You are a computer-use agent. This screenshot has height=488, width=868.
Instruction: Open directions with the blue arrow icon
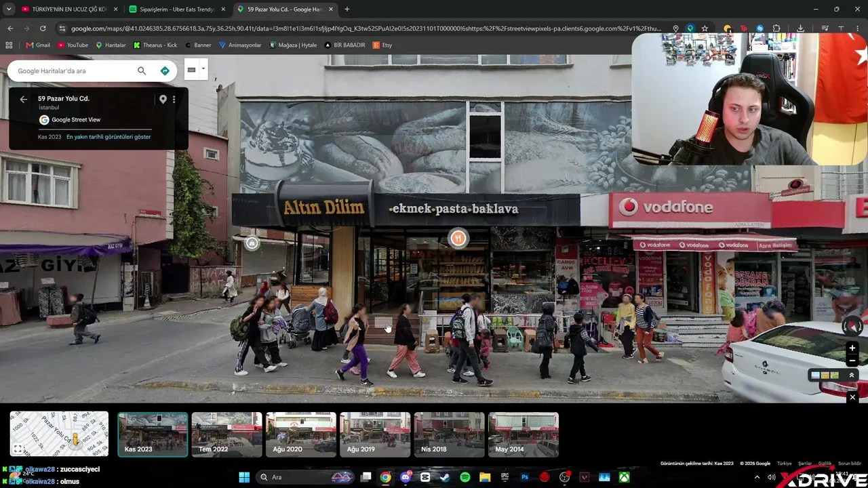[165, 70]
